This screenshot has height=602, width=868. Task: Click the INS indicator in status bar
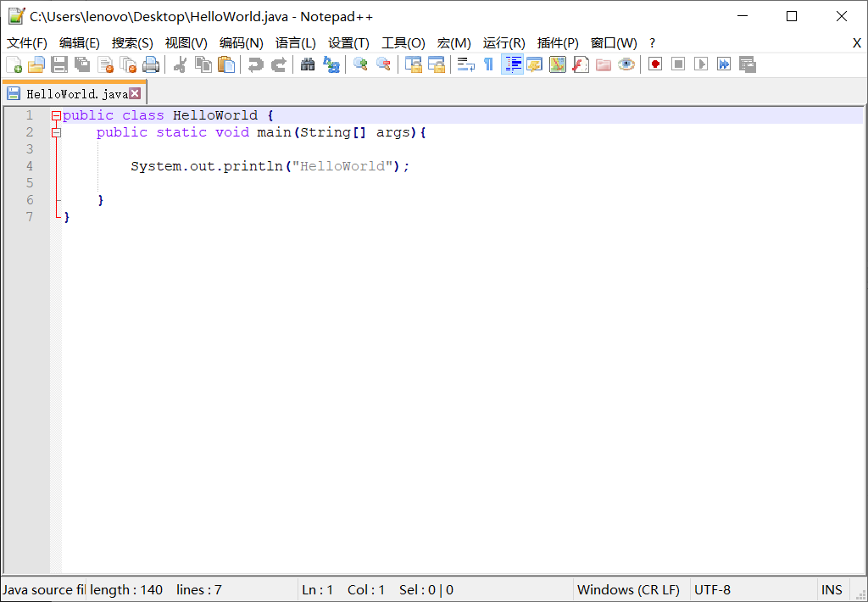pyautogui.click(x=832, y=589)
